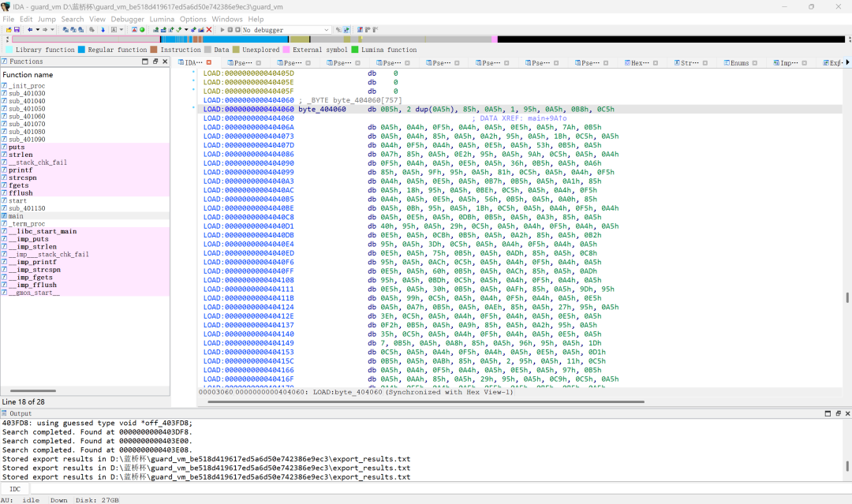Image resolution: width=852 pixels, height=504 pixels.
Task: Click the black region of navigation band
Action: pyautogui.click(x=671, y=39)
